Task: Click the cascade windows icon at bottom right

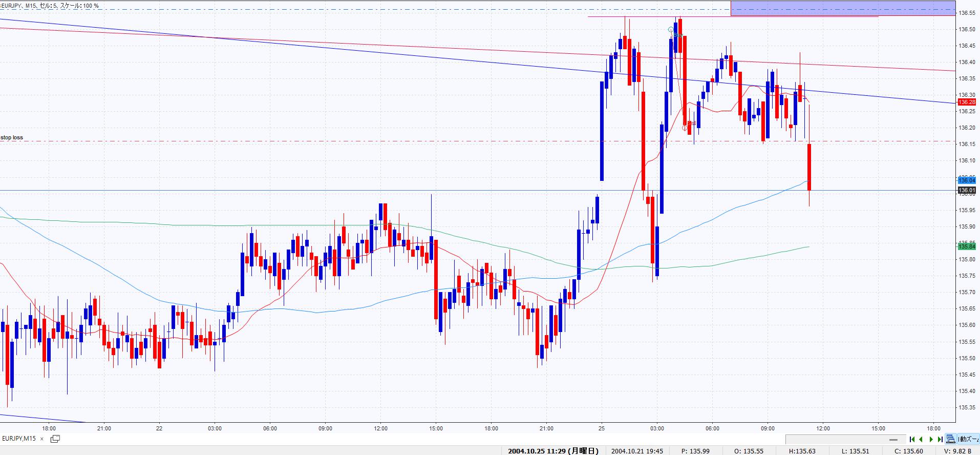Action: (x=951, y=439)
